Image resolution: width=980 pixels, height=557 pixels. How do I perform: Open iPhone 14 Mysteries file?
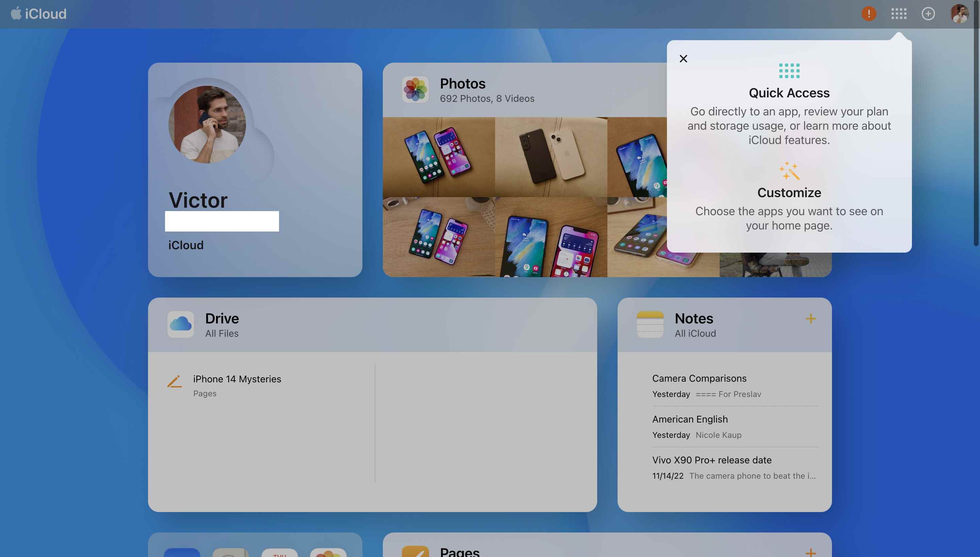pos(237,386)
